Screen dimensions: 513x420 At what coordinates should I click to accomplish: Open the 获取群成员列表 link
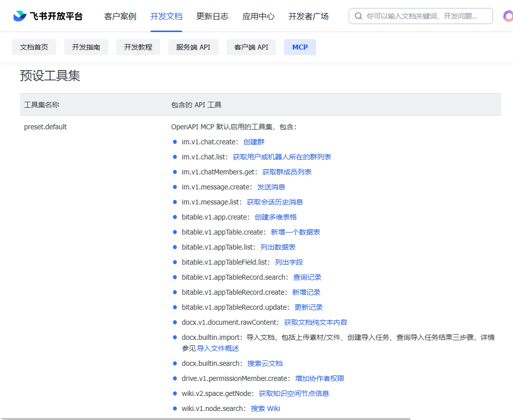pyautogui.click(x=287, y=172)
